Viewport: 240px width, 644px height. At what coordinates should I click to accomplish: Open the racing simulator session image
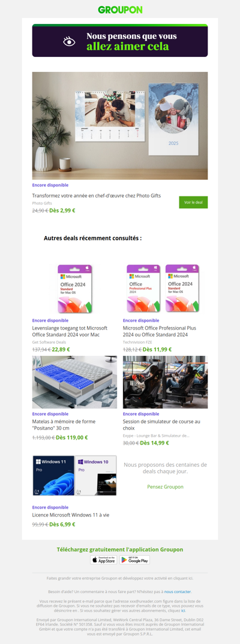(x=166, y=382)
